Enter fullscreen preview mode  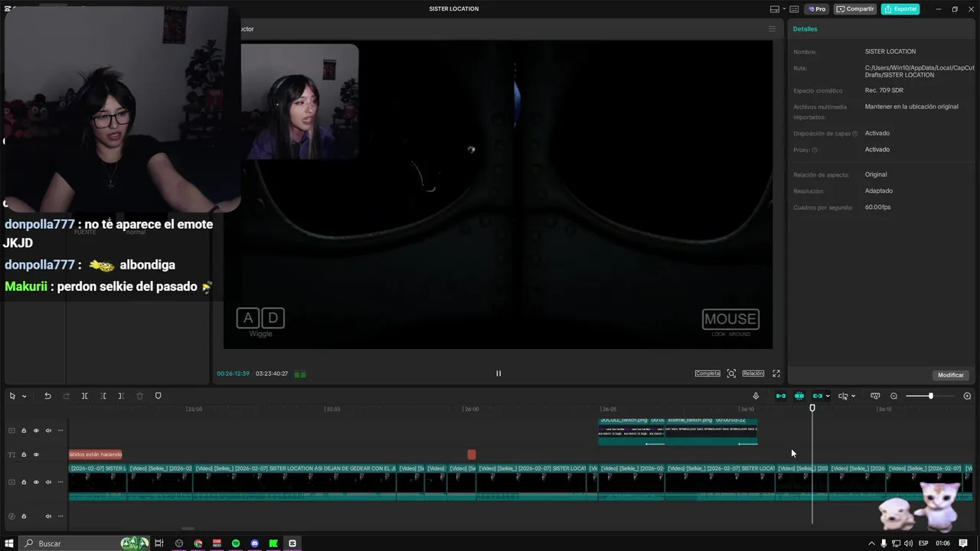776,373
